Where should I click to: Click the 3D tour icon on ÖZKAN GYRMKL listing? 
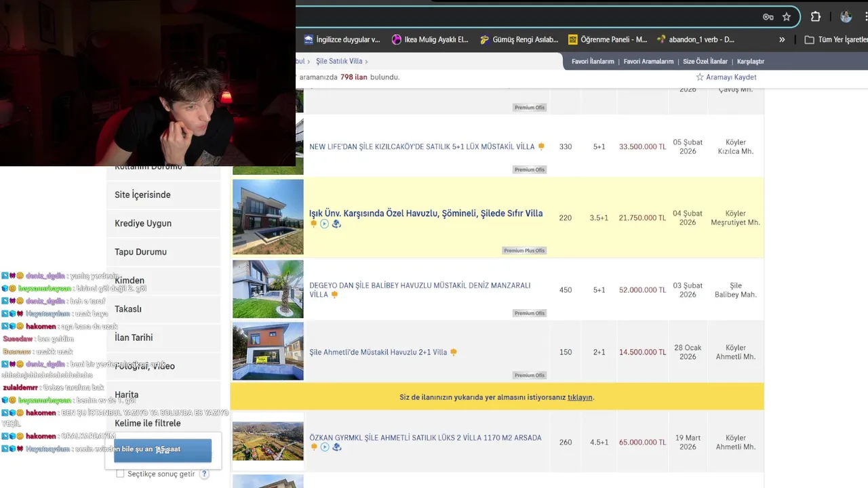pos(336,447)
